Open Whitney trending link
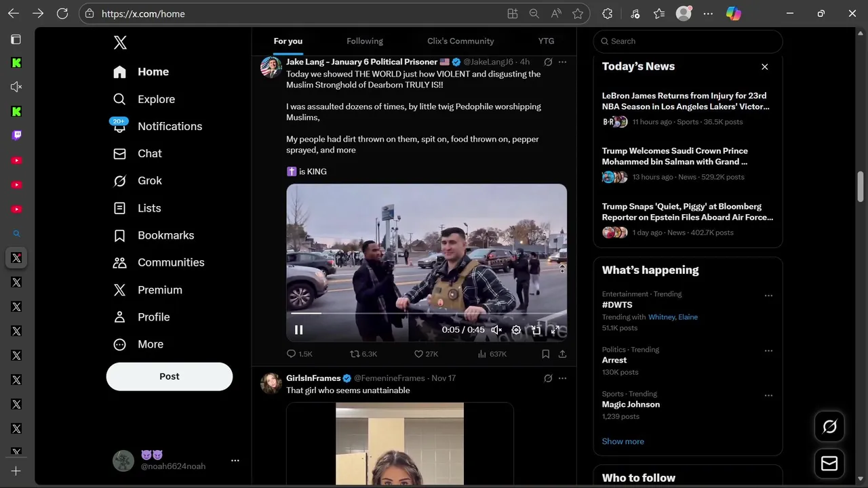Screen dimensions: 868x488 pyautogui.click(x=661, y=317)
